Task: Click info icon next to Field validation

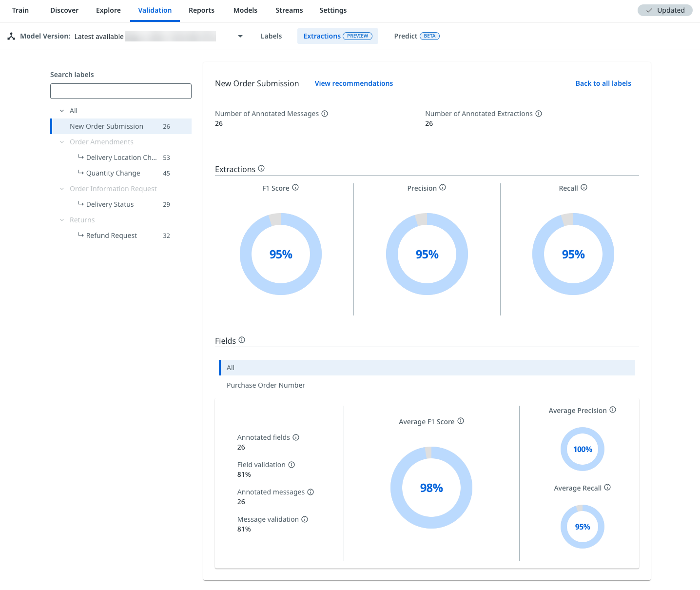Action: (292, 465)
